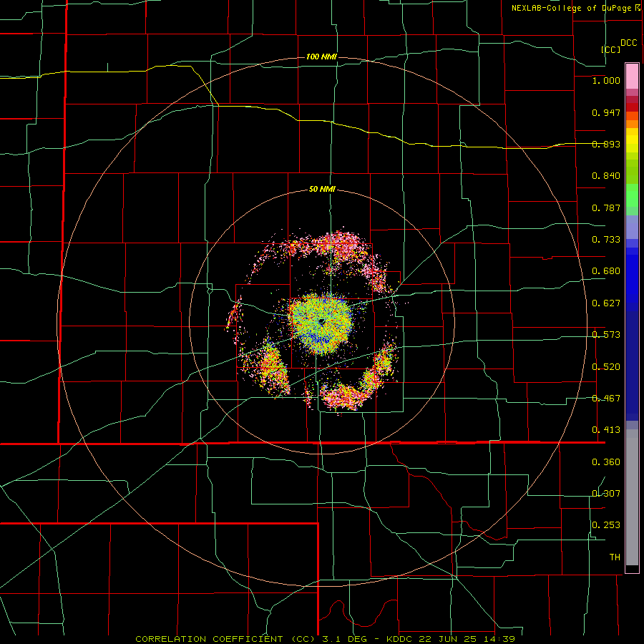Click the Correlation Coefficient caption at bottom
This screenshot has width=644, height=644.
325,639
